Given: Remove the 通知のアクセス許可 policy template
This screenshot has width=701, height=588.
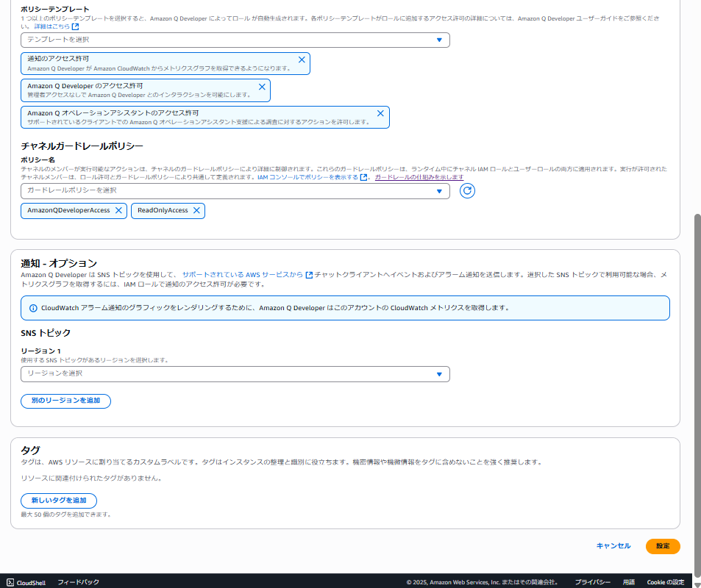Looking at the screenshot, I should pos(302,60).
